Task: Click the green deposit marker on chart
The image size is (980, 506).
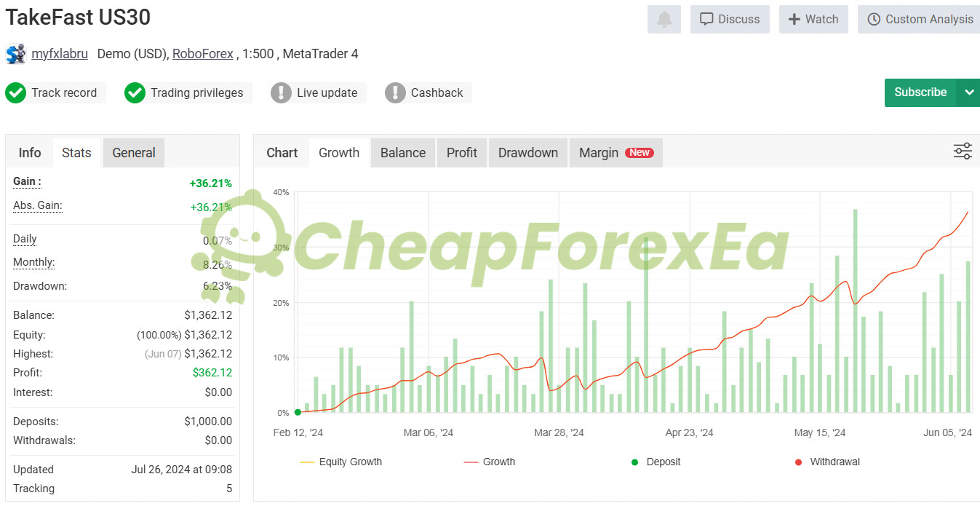Action: point(298,413)
